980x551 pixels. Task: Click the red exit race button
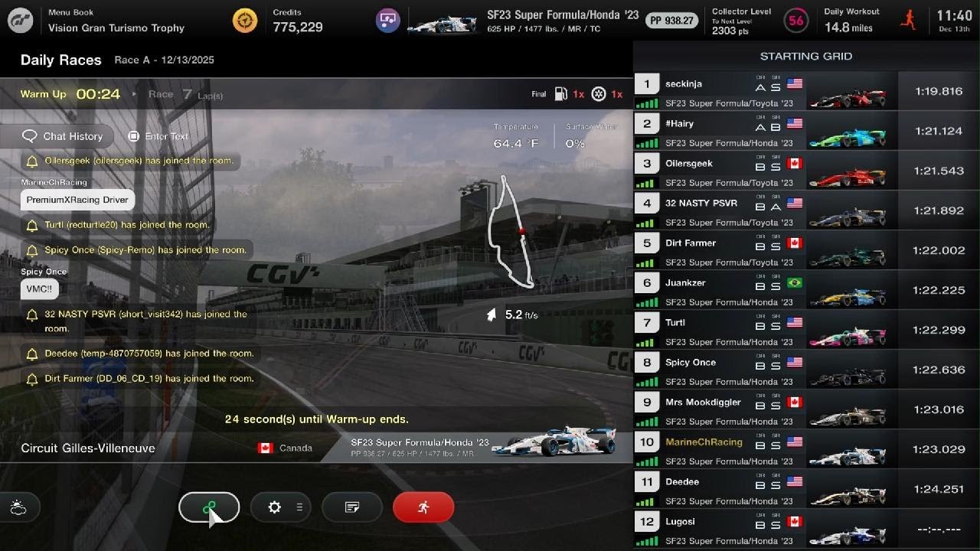click(x=423, y=507)
